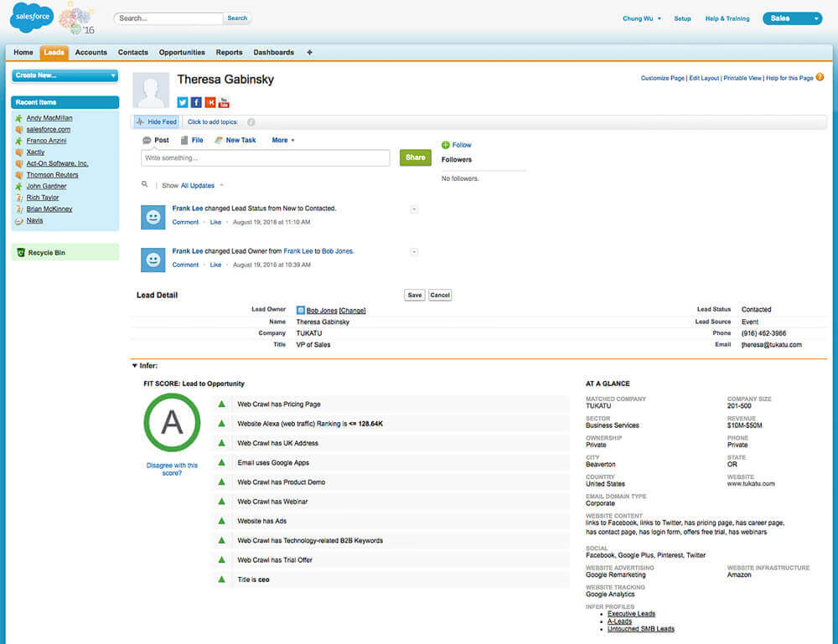Image resolution: width=838 pixels, height=644 pixels.
Task: Save the lead detail
Action: tap(415, 295)
